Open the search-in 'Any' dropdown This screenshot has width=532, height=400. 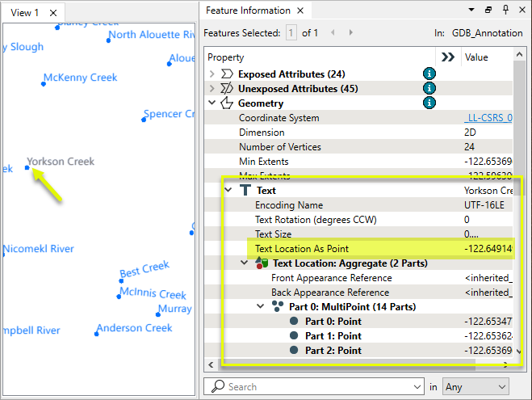click(x=475, y=387)
